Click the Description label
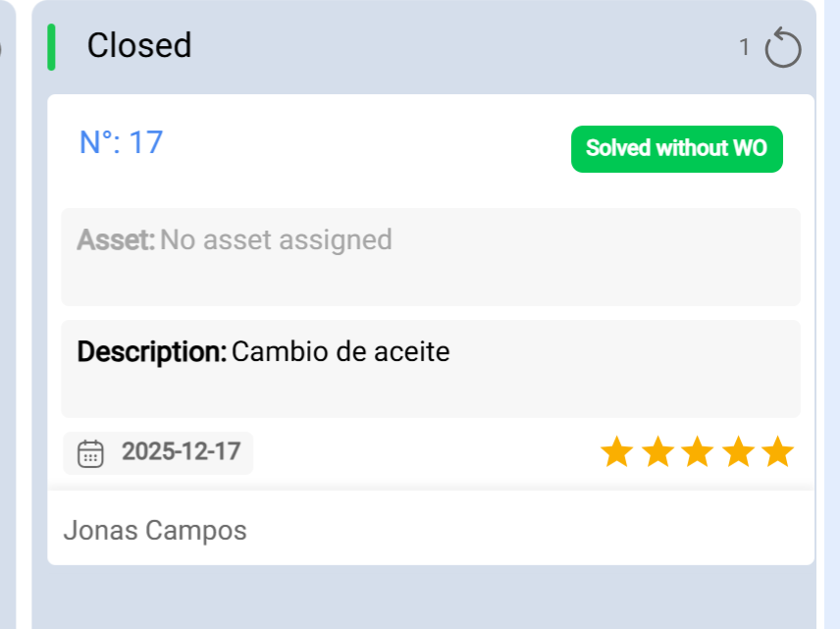Image resolution: width=840 pixels, height=629 pixels. [152, 351]
